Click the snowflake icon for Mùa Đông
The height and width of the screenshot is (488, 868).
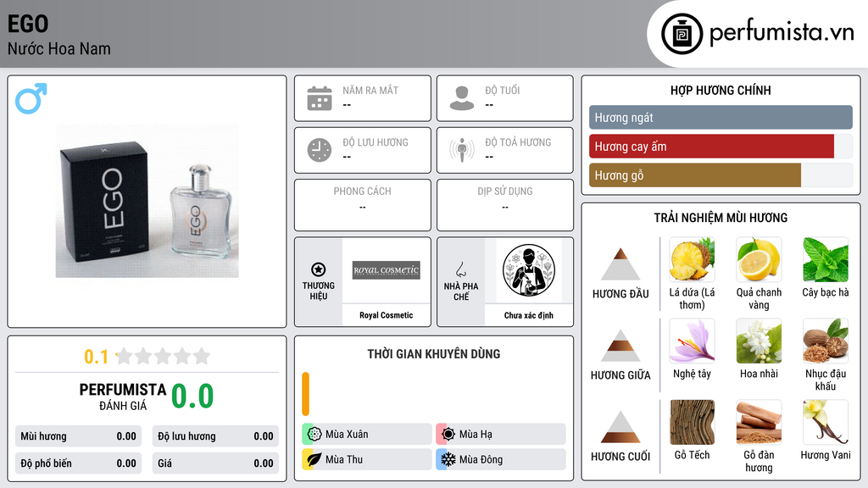(x=448, y=459)
